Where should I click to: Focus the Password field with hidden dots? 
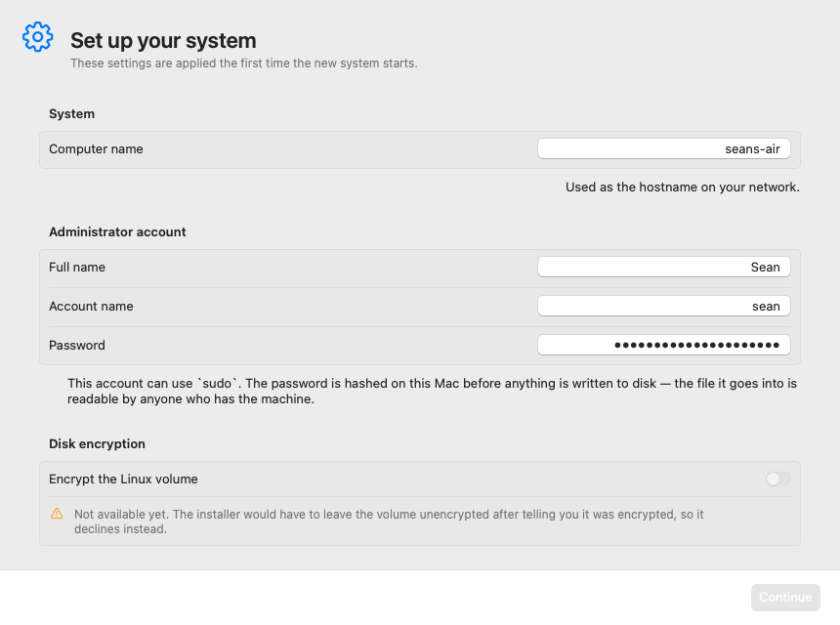664,345
